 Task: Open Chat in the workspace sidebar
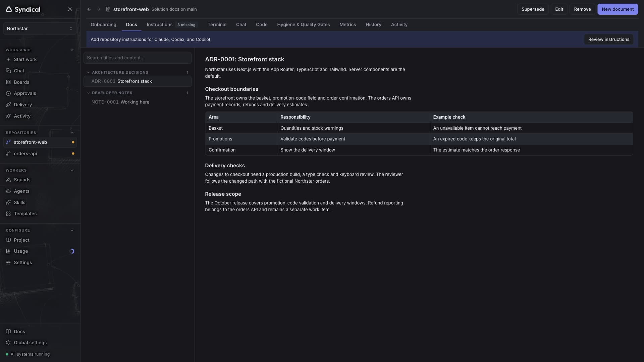(19, 71)
